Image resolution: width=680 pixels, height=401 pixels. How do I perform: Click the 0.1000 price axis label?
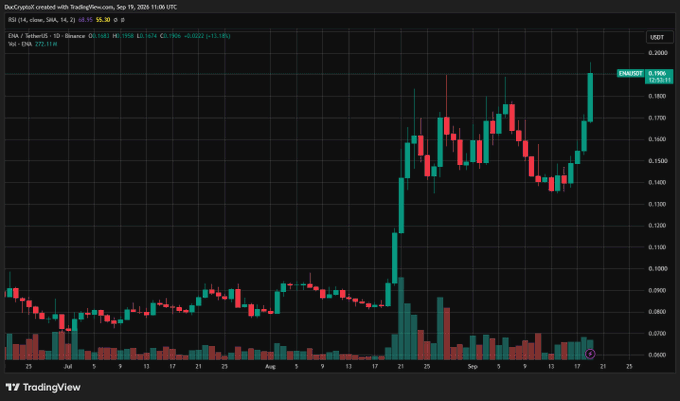(657, 269)
